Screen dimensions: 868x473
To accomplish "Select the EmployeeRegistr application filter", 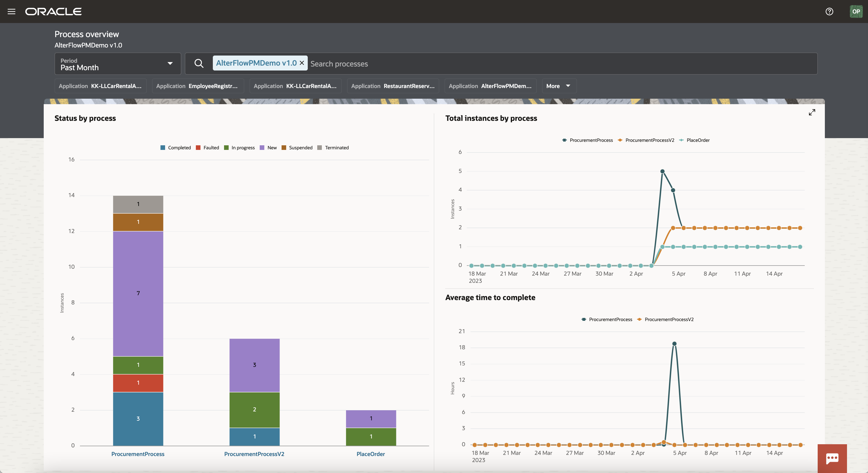I will [x=198, y=86].
